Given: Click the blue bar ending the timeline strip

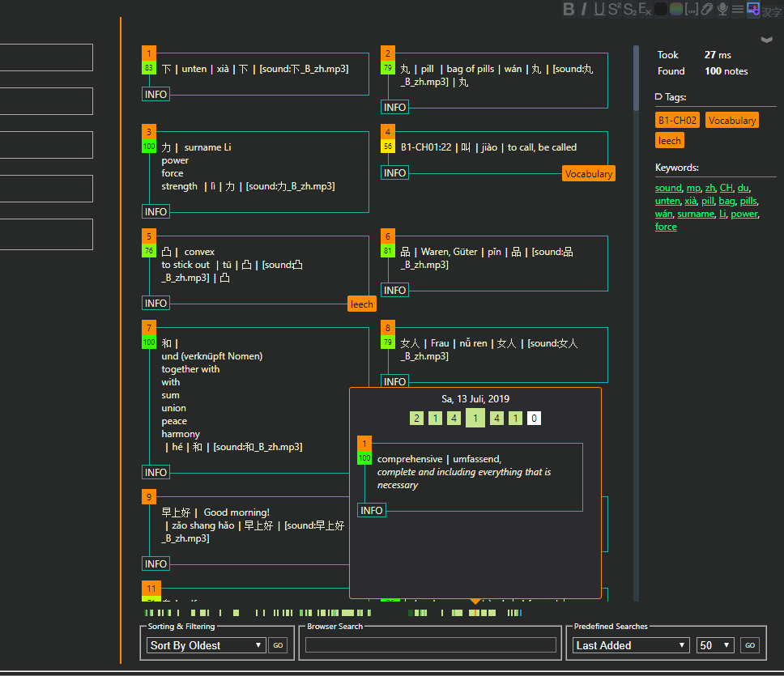Looking at the screenshot, I should [x=521, y=613].
